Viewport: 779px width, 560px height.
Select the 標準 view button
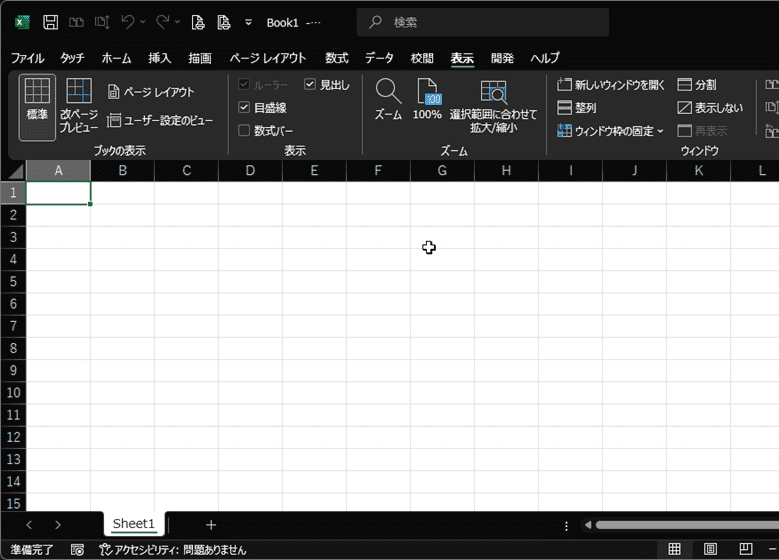coord(37,106)
